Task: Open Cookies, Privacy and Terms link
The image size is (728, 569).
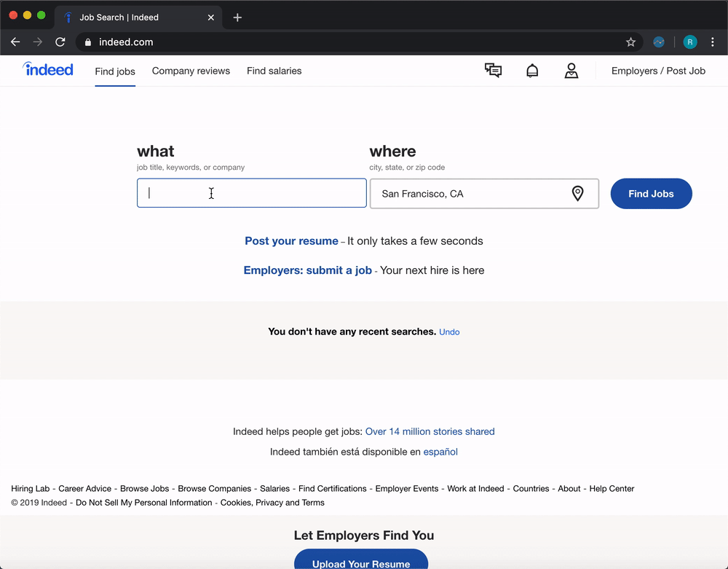Action: (272, 503)
